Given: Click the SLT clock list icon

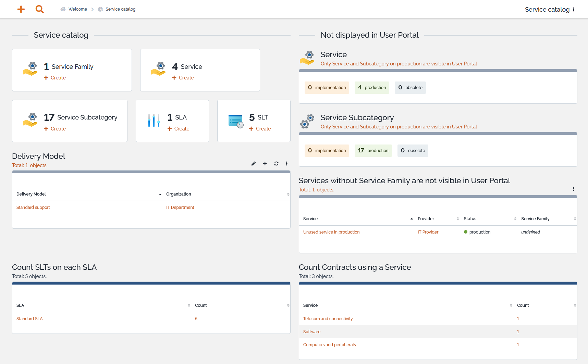Looking at the screenshot, I should [x=236, y=121].
